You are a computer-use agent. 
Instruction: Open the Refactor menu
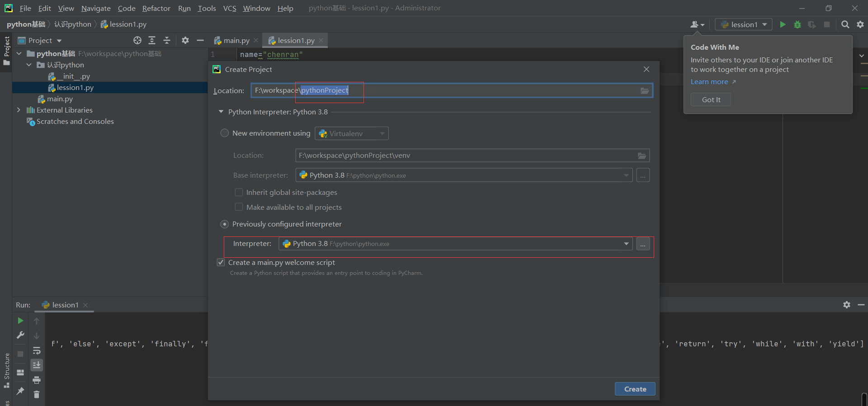tap(156, 8)
